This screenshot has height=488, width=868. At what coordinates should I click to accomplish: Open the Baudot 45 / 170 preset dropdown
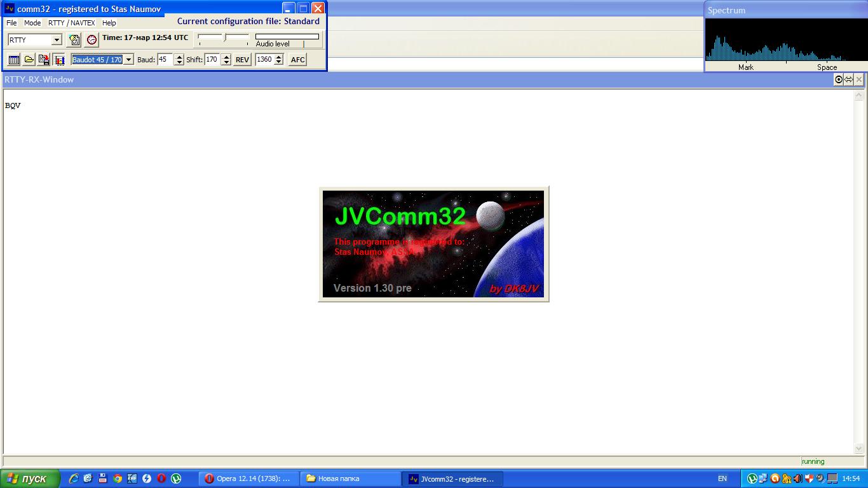(128, 60)
